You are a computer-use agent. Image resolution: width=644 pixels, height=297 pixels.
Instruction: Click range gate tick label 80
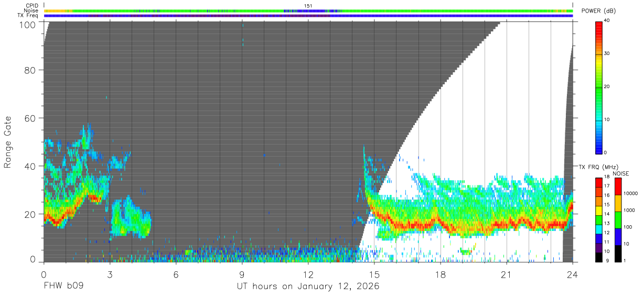30,70
